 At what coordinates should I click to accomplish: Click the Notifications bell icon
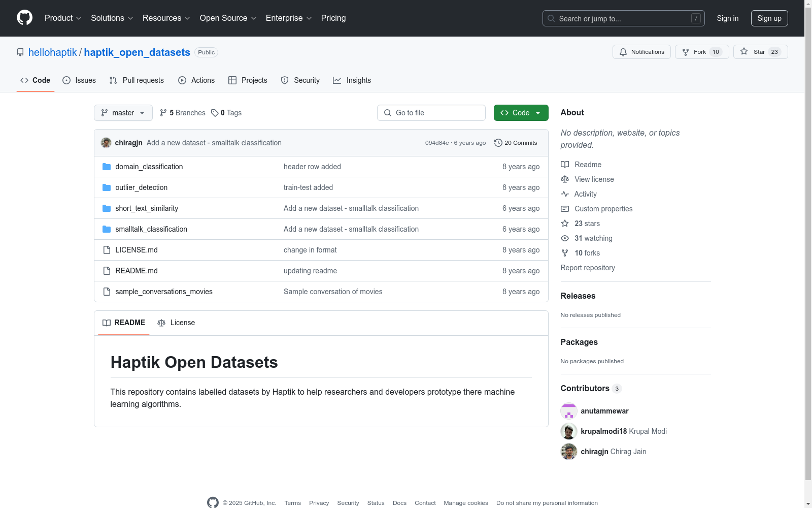tap(623, 52)
